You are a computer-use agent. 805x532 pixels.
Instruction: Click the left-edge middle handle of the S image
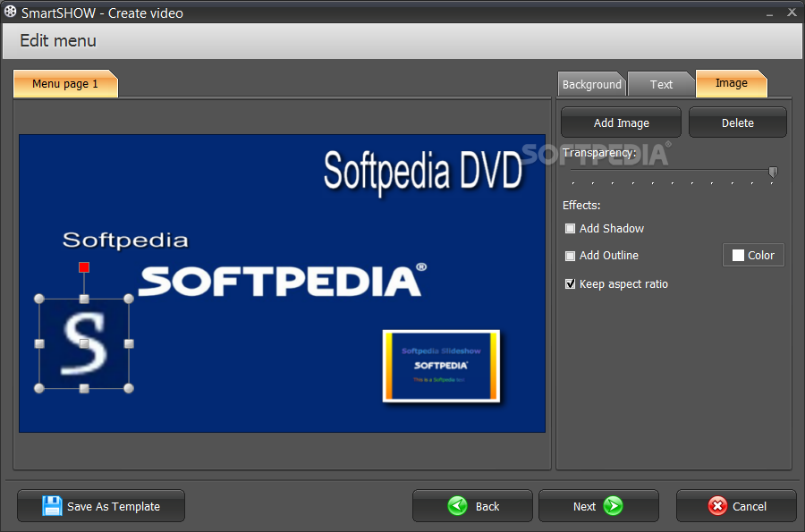[x=39, y=343]
